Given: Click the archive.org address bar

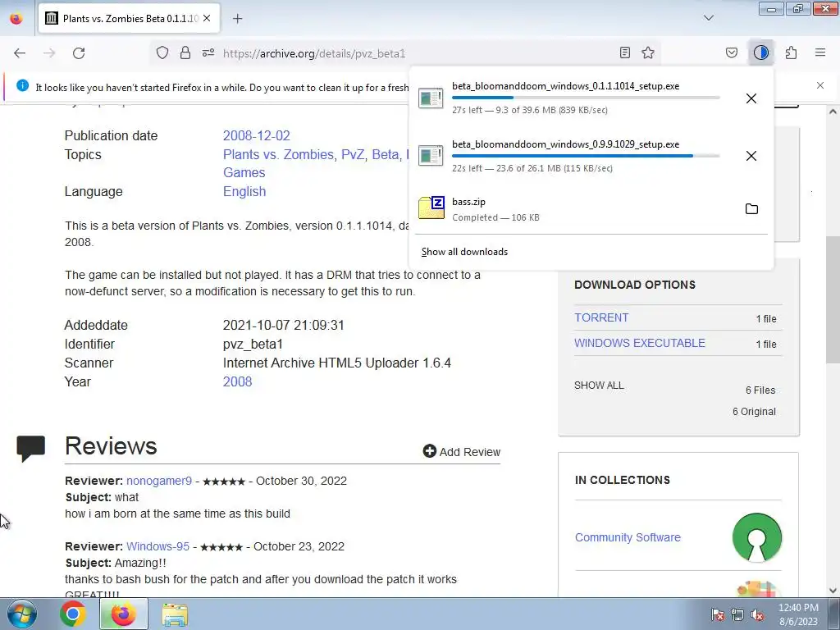Looking at the screenshot, I should click(x=407, y=53).
